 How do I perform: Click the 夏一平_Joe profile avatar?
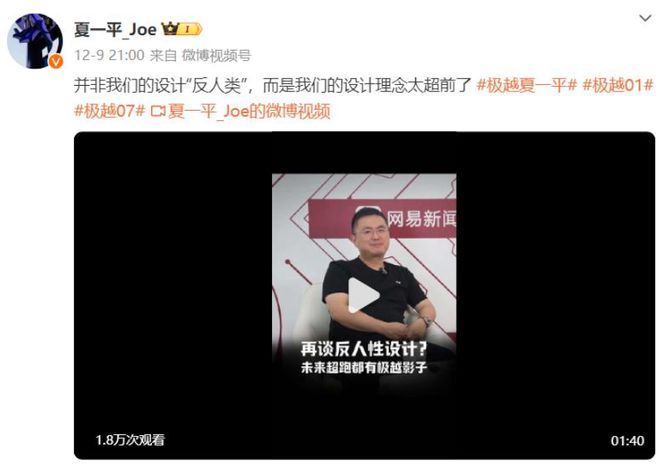[x=35, y=41]
